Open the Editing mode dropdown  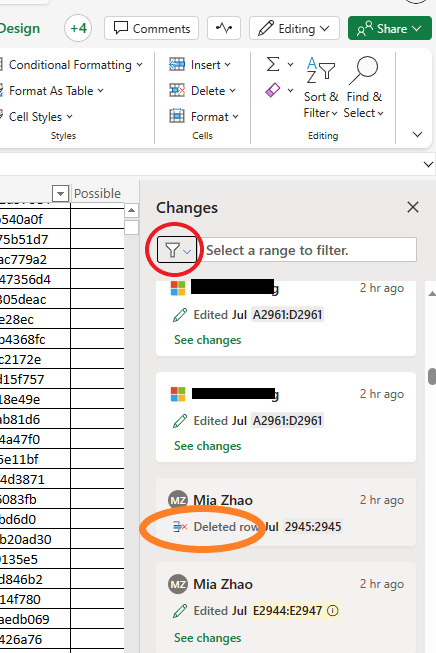294,28
